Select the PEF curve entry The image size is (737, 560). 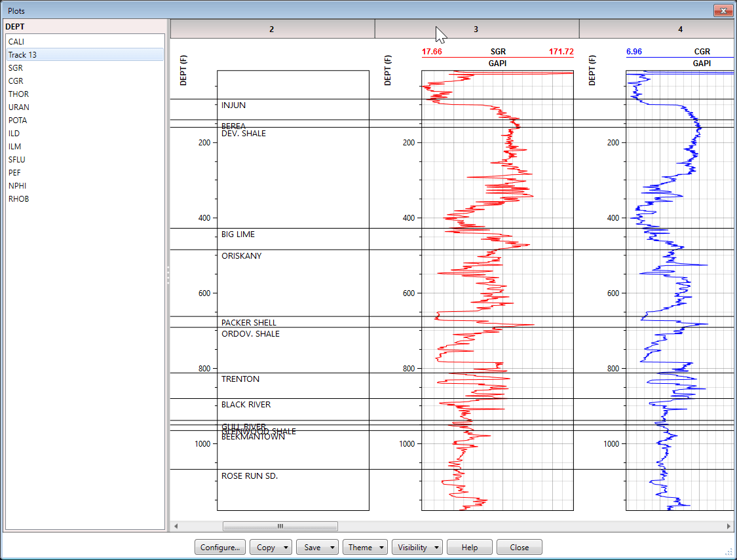tap(14, 173)
